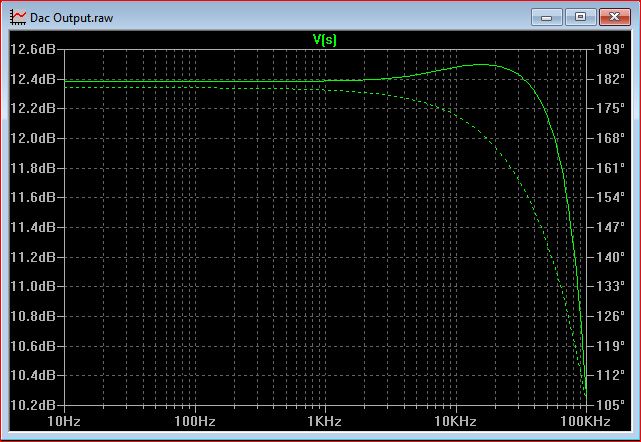Click the 182° phase axis label
The height and width of the screenshot is (442, 641).
tap(611, 79)
